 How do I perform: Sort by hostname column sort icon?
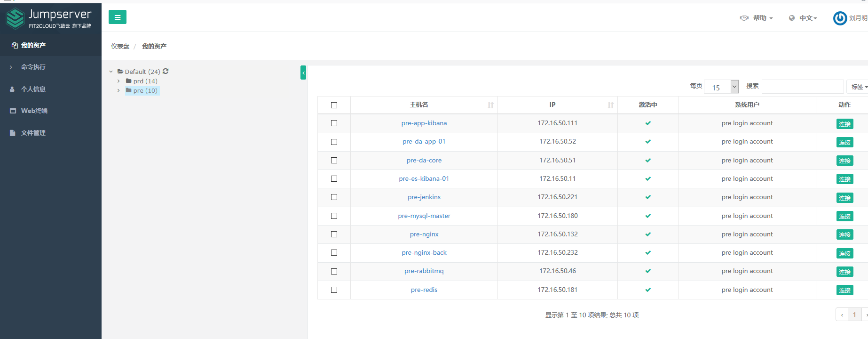coord(490,105)
